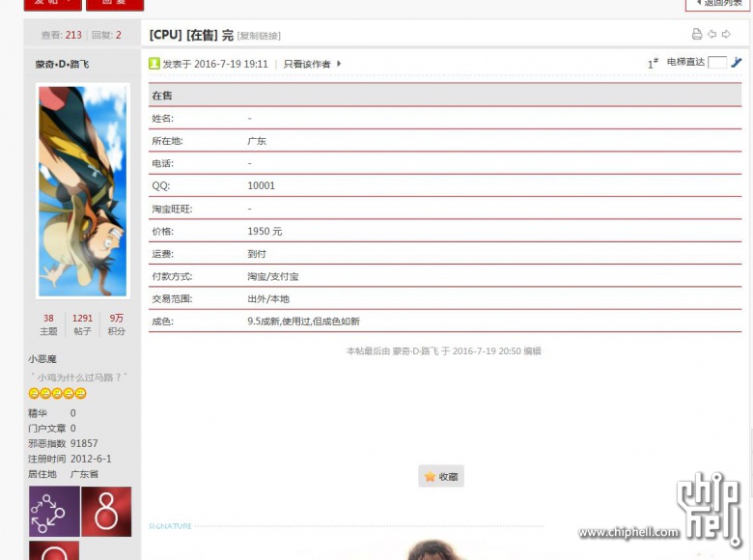Screen dimensions: 753x560
Task: Click the location value 广东
Action: pyautogui.click(x=257, y=141)
